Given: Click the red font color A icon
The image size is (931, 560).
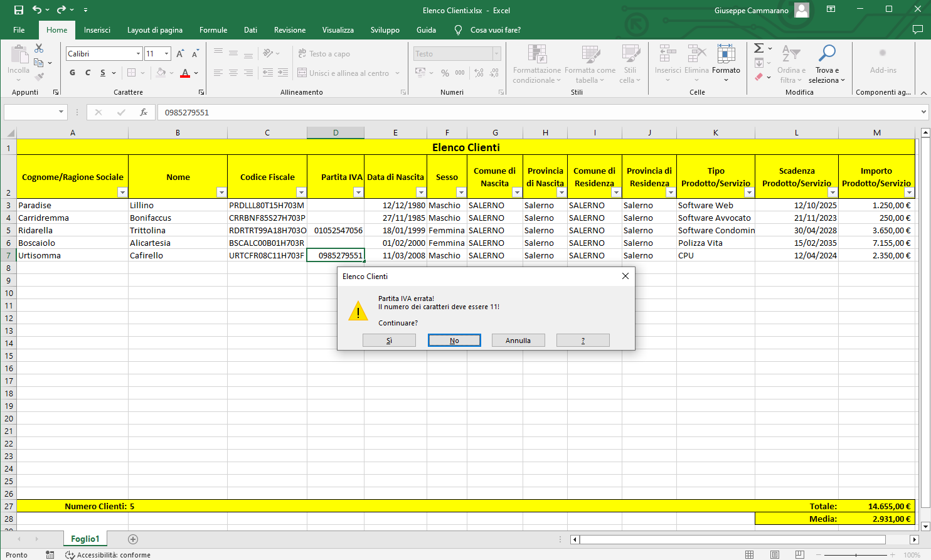Looking at the screenshot, I should 185,73.
